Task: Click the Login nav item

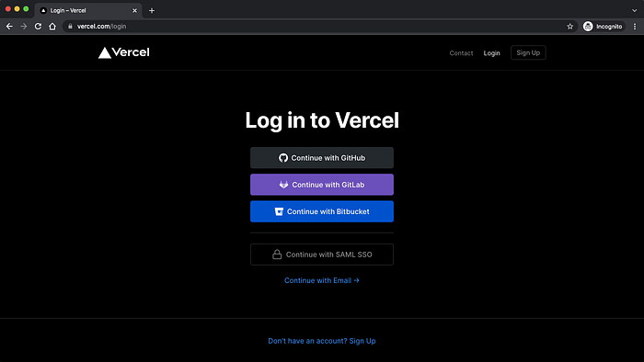Action: click(491, 53)
